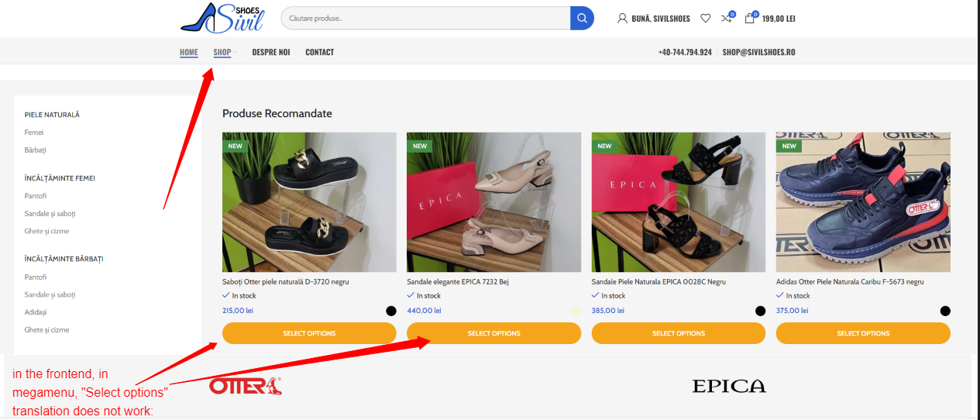Pick black swatch on Saboți Otter D-3720
This screenshot has width=980, height=420.
coord(391,311)
